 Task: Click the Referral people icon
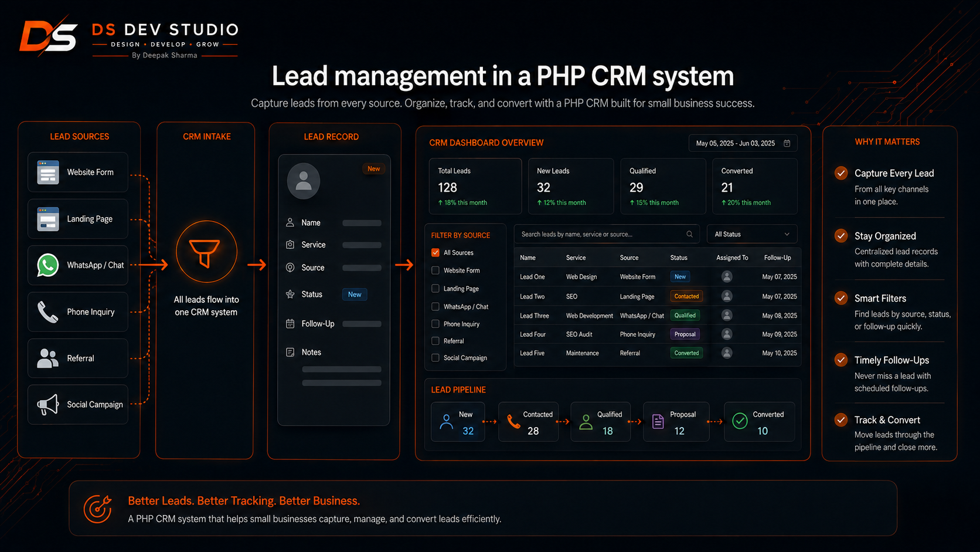click(47, 358)
